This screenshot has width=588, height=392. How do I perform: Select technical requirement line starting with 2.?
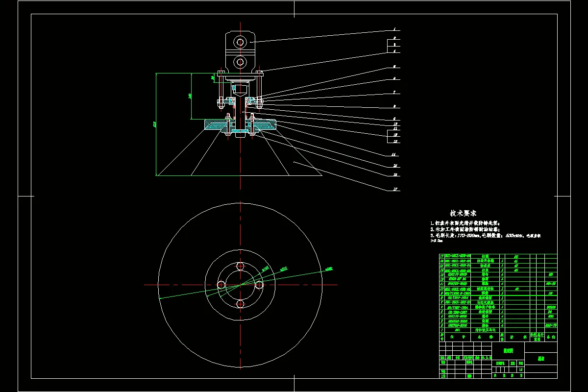click(464, 229)
